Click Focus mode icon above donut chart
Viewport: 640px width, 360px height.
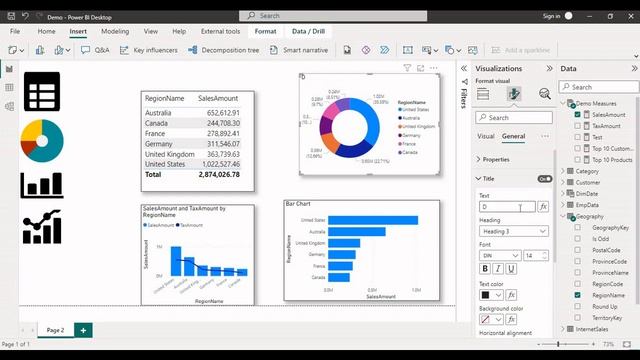[x=420, y=68]
